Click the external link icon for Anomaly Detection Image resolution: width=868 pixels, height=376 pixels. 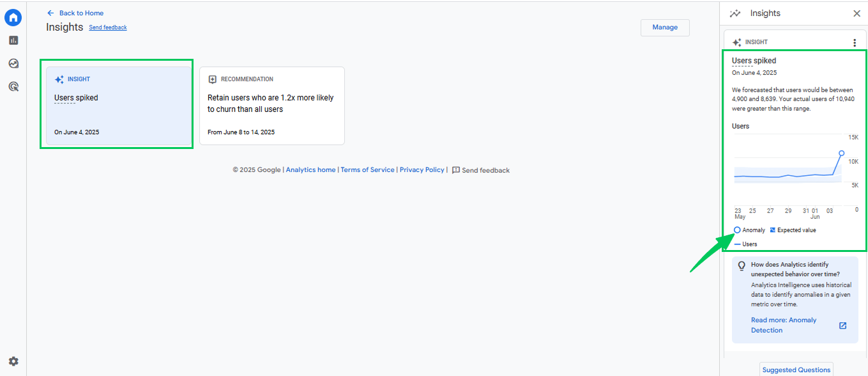[x=842, y=325]
